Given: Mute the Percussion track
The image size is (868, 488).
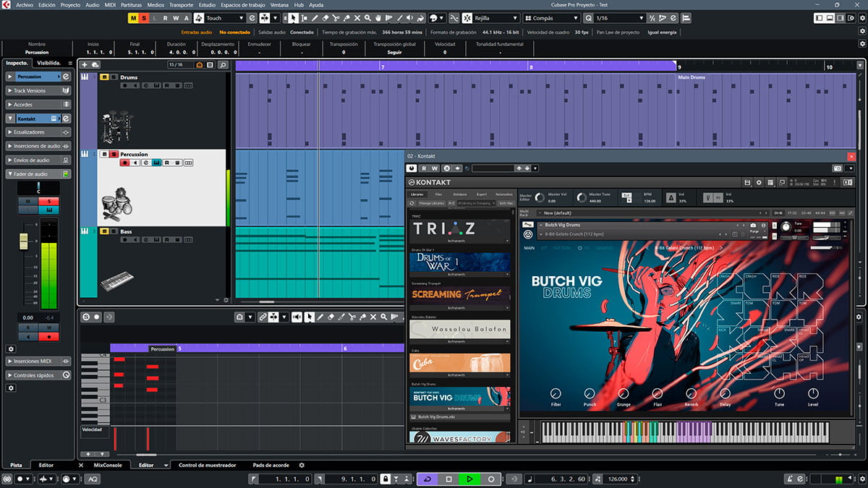Looking at the screenshot, I should click(x=104, y=154).
